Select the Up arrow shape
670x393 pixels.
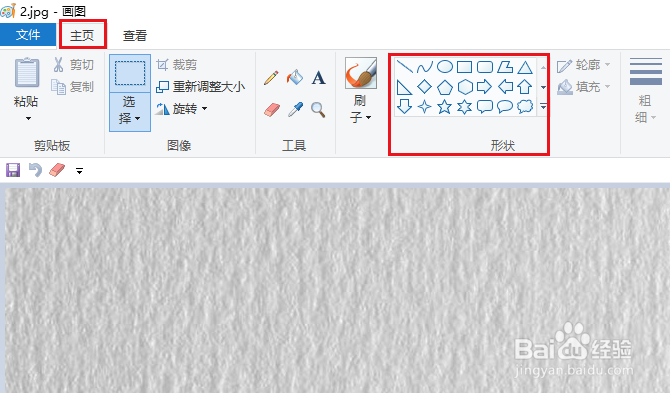[525, 87]
